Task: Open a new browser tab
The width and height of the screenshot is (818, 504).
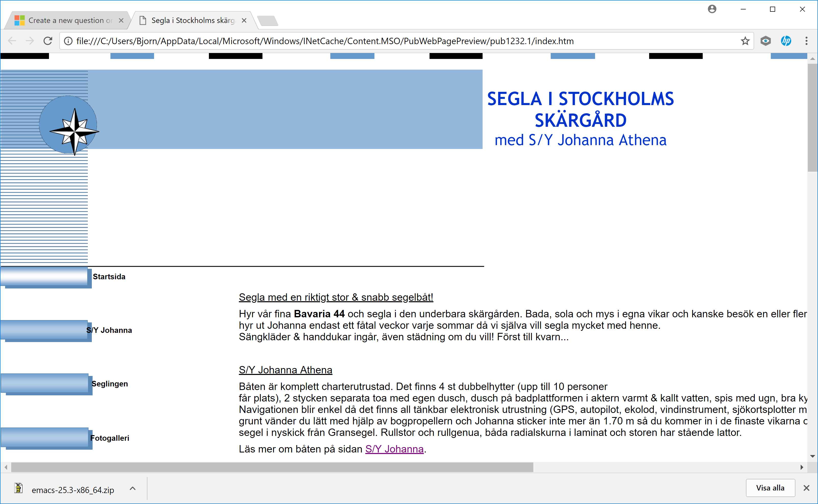Action: coord(268,21)
